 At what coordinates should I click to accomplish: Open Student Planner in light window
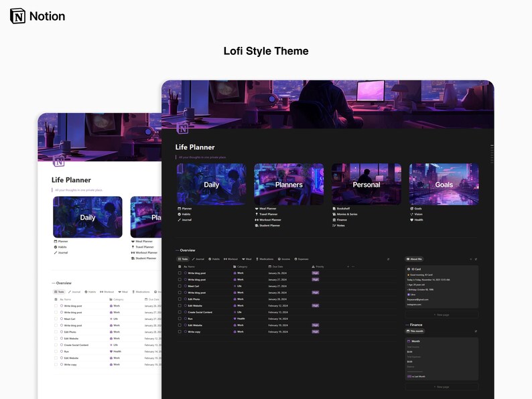click(144, 258)
